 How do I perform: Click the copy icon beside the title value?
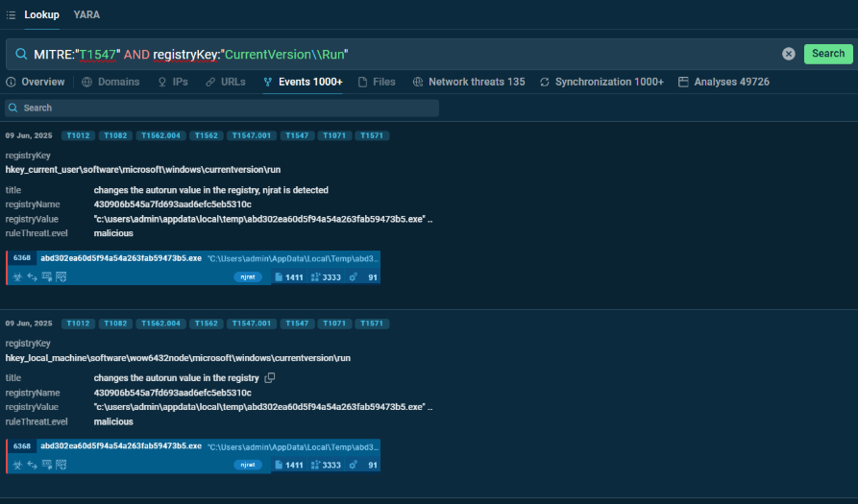[270, 378]
